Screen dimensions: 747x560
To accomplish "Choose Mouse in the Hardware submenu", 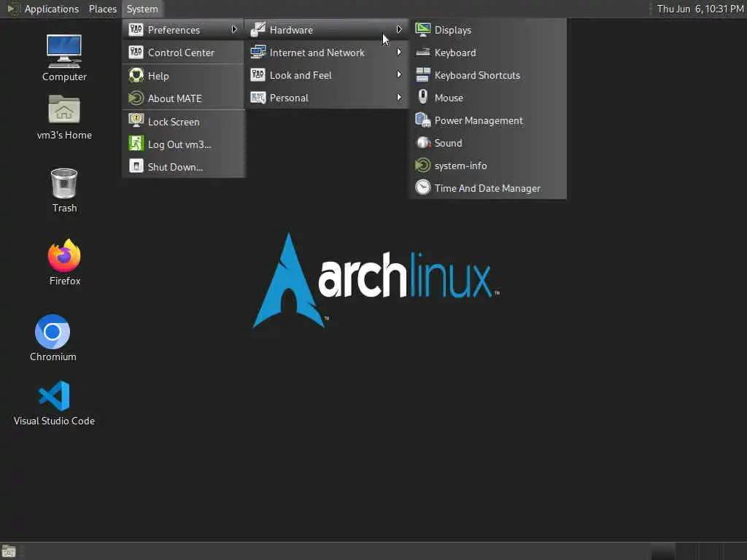I will pos(488,97).
